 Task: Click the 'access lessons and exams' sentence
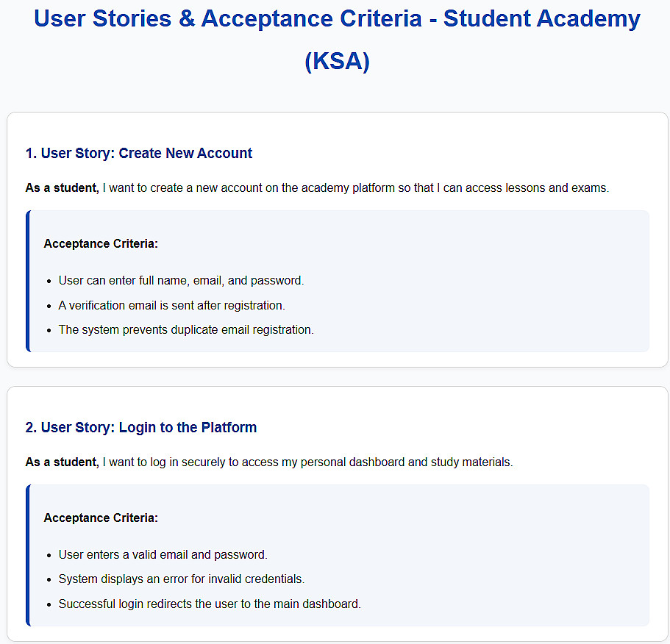point(354,188)
